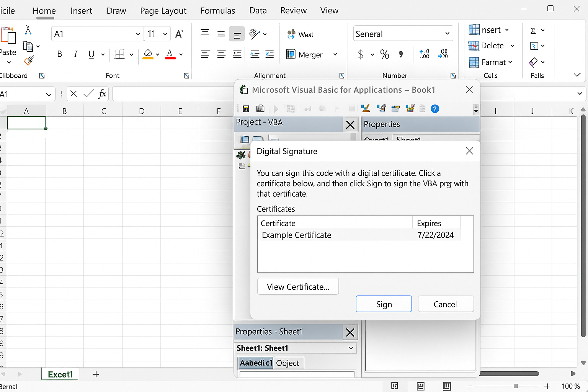This screenshot has height=392, width=588.
Task: Click the Cut scissors icon
Action: click(x=28, y=30)
